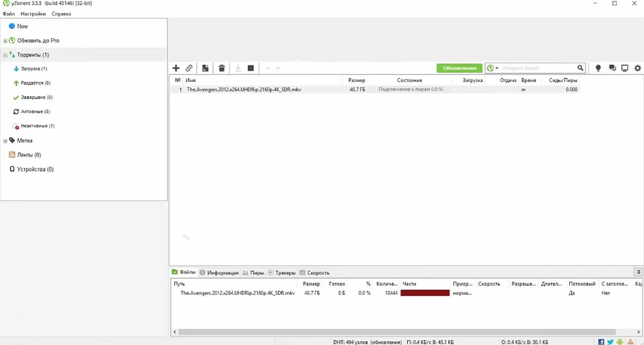This screenshot has height=345, width=644.
Task: Click the warning triangle icon in status bar
Action: tap(630, 342)
